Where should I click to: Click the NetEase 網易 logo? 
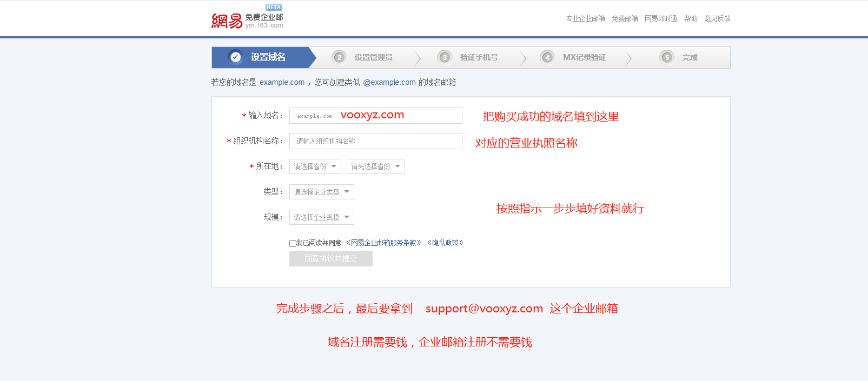pyautogui.click(x=227, y=21)
